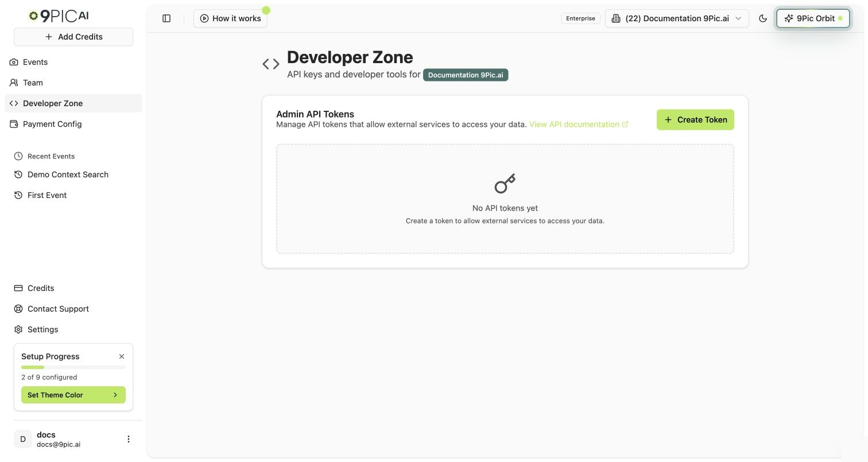Open recent event Demo Context Search
Screen dimensions: 868x462
(x=73, y=174)
